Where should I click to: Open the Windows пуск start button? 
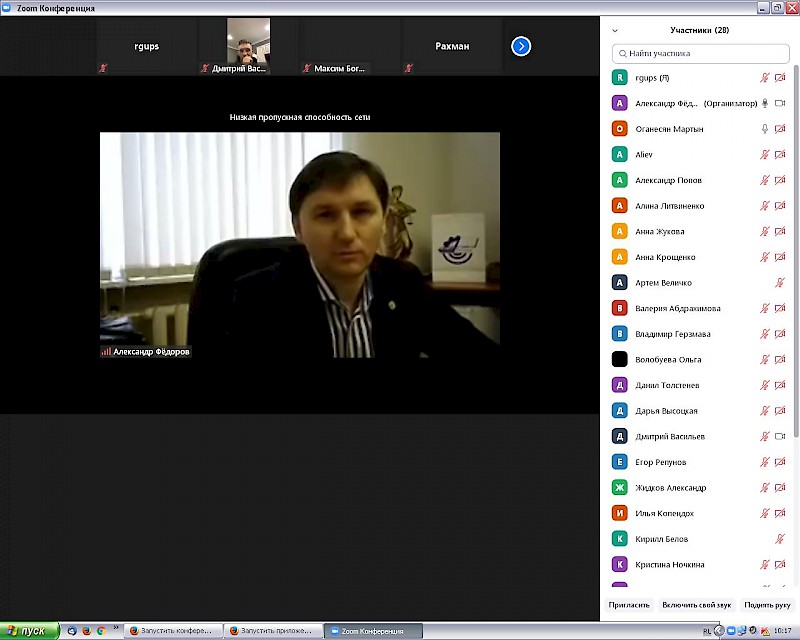[x=30, y=631]
